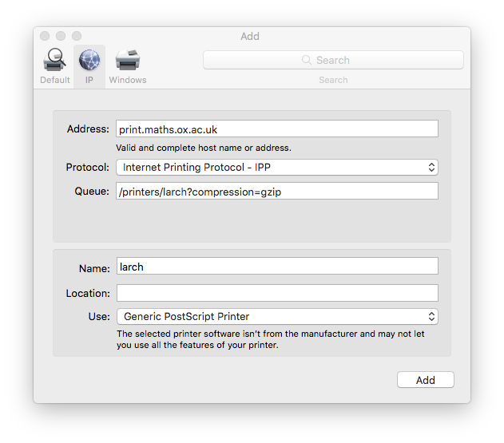Switch to the Default tab label
Screen dimensions: 504x443
54,80
